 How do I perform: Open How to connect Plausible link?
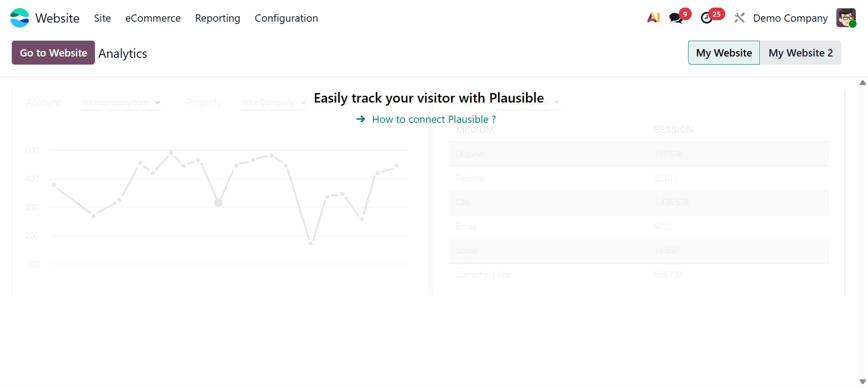tap(434, 119)
